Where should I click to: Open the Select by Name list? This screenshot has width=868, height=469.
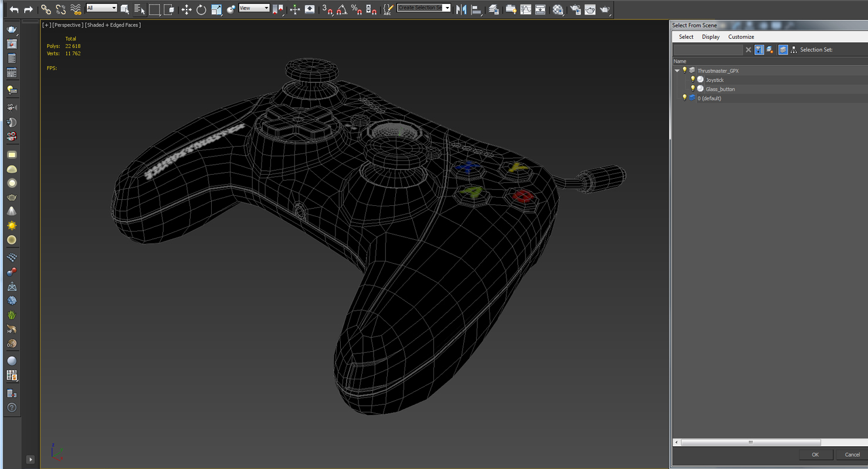pyautogui.click(x=140, y=9)
